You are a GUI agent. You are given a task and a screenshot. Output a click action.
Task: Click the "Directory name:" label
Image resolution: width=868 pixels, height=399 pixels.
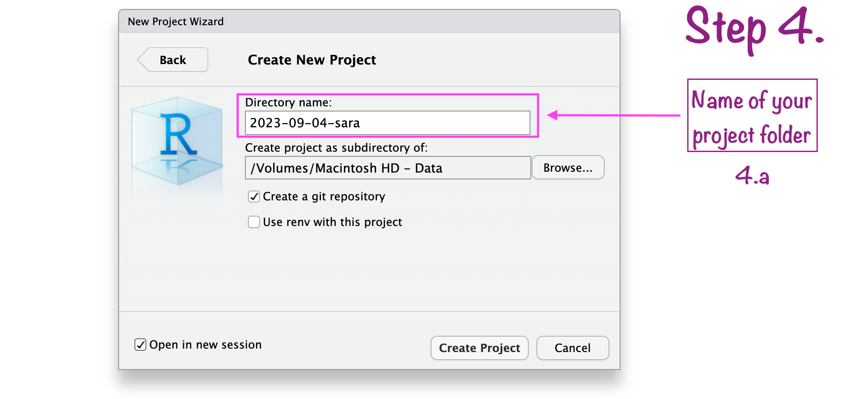click(288, 103)
